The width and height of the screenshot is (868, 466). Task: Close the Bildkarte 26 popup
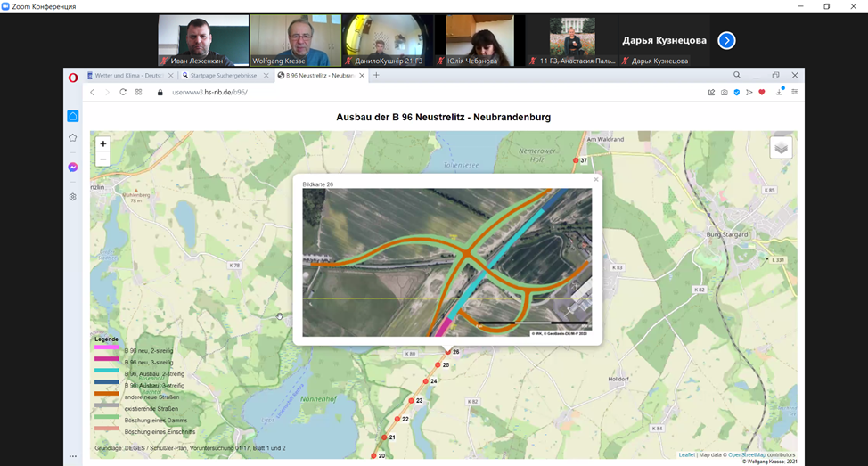pyautogui.click(x=595, y=179)
